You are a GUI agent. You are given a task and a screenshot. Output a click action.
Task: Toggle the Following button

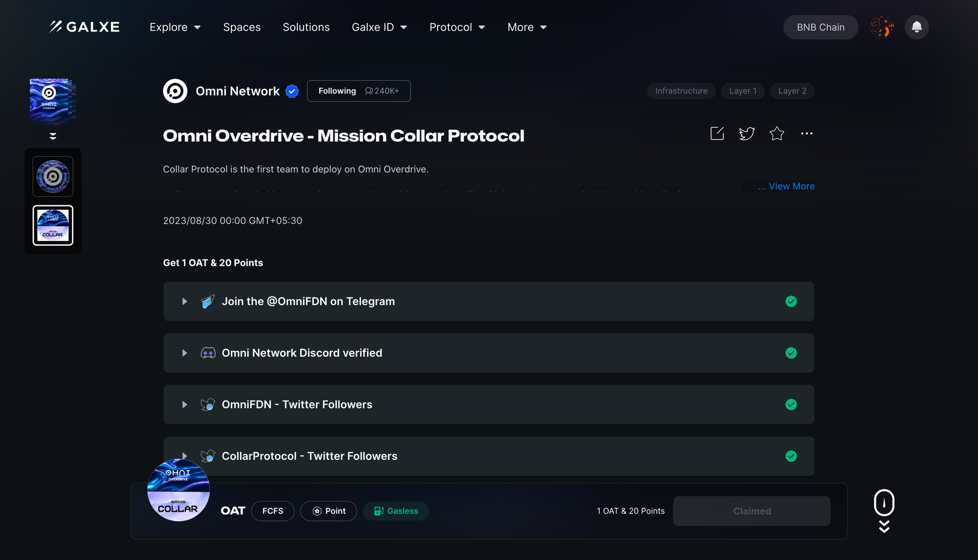358,91
